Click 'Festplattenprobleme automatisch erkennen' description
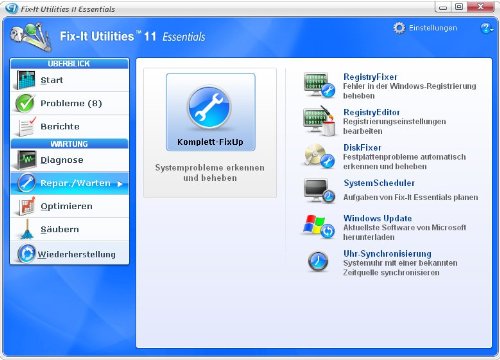Image resolution: width=500 pixels, height=360 pixels. click(x=405, y=162)
